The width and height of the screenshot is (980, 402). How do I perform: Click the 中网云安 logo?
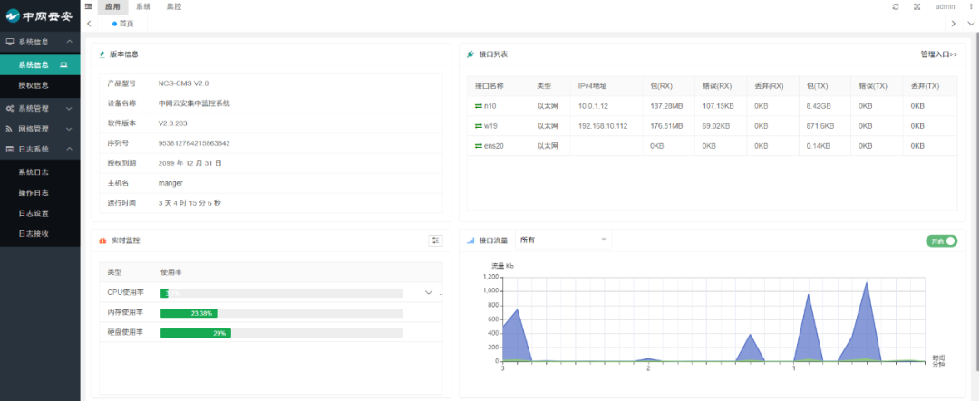pos(39,15)
